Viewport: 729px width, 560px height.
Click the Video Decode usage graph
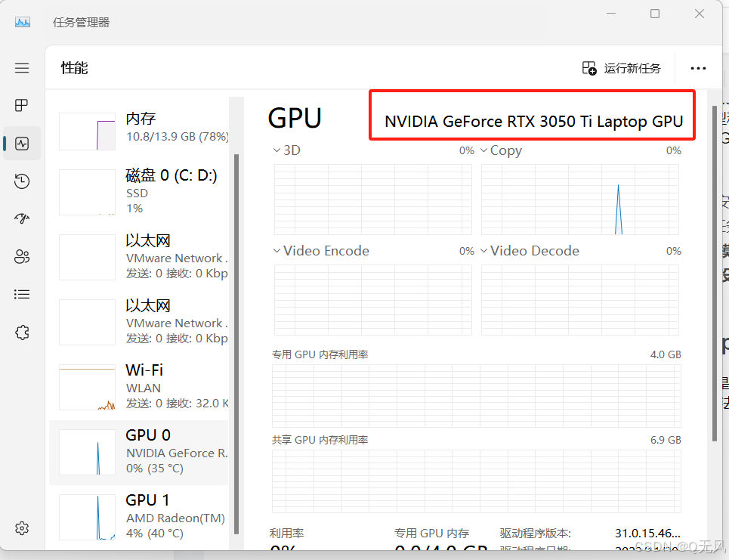coord(579,300)
